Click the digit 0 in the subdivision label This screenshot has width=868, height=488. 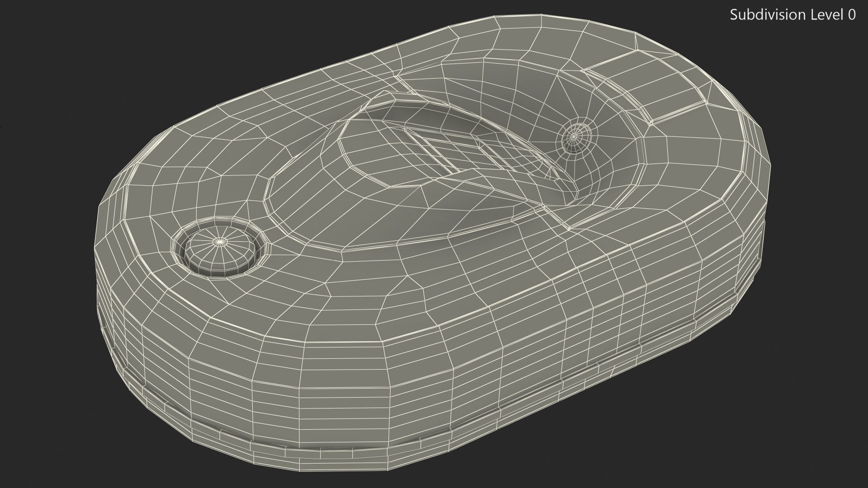click(x=851, y=15)
